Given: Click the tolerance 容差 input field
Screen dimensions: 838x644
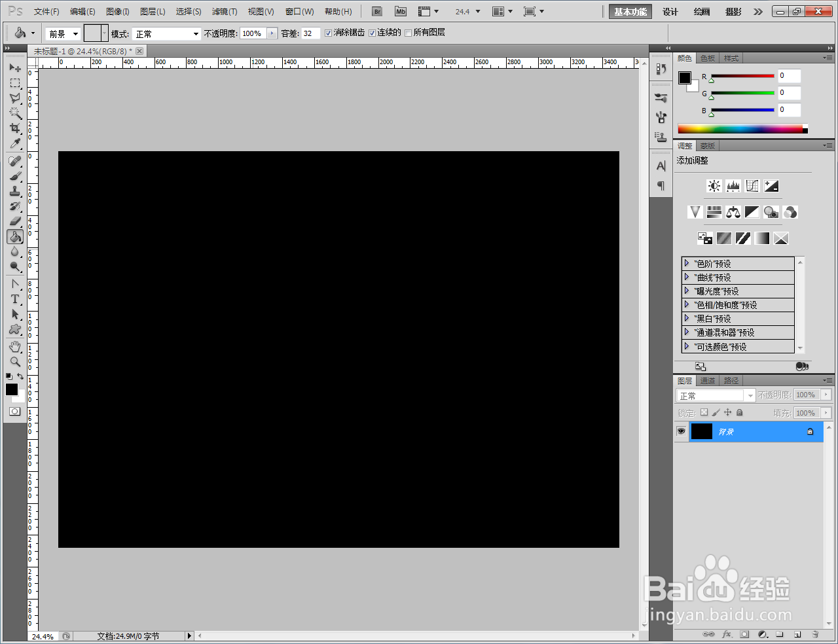Looking at the screenshot, I should click(311, 33).
